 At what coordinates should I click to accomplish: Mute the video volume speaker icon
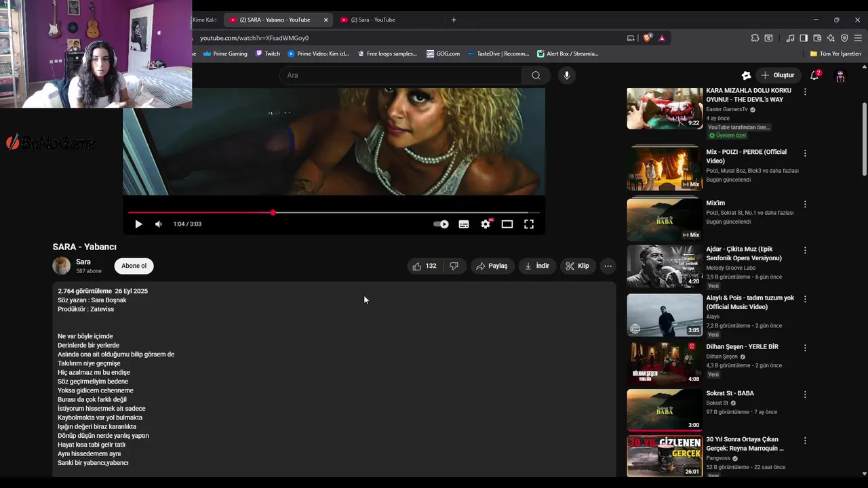(159, 224)
